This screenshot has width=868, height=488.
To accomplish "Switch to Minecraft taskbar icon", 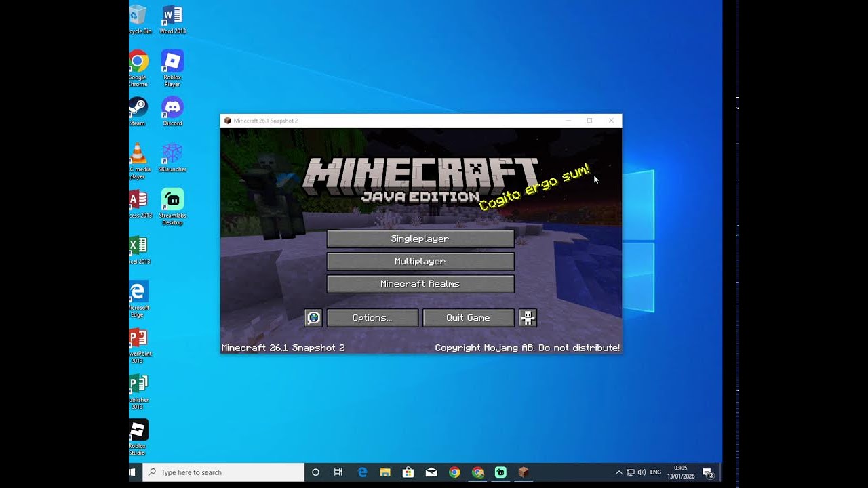I will 524,472.
